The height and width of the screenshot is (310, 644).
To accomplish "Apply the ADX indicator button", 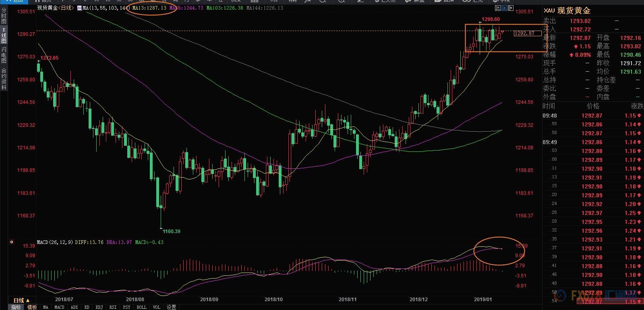I will [x=75, y=307].
